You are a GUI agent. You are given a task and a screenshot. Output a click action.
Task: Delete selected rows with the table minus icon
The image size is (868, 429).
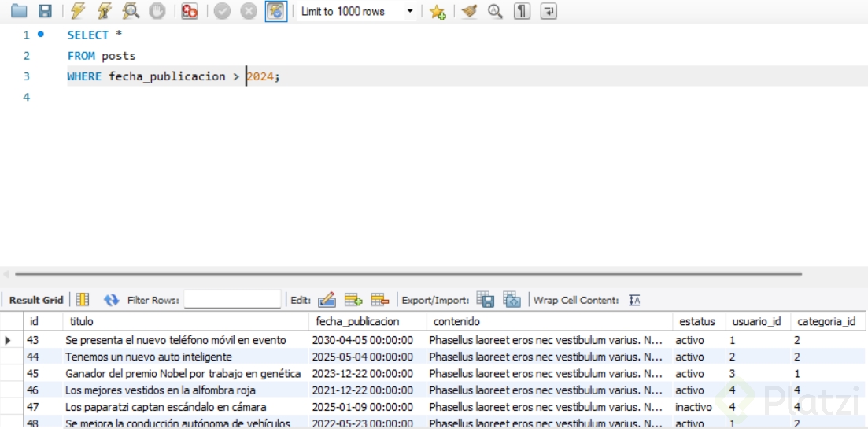point(380,299)
